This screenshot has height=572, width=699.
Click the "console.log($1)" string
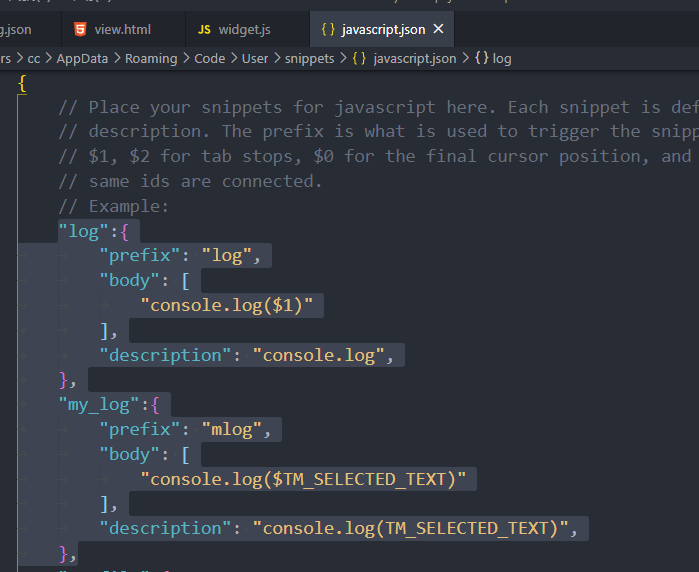pos(227,305)
